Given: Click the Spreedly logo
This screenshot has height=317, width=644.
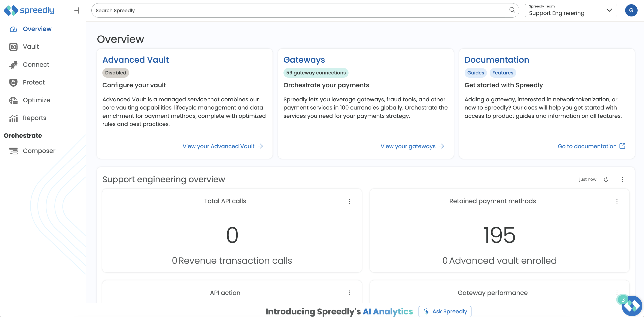Looking at the screenshot, I should pyautogui.click(x=29, y=10).
